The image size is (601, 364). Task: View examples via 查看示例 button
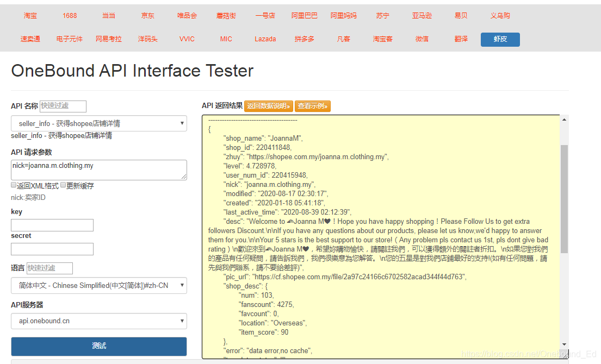[312, 106]
